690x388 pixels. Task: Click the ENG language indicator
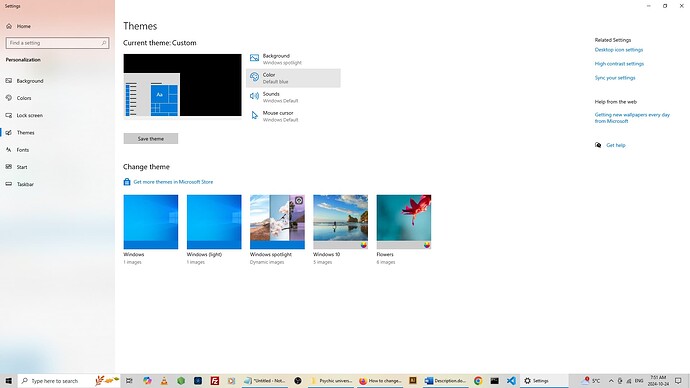639,381
